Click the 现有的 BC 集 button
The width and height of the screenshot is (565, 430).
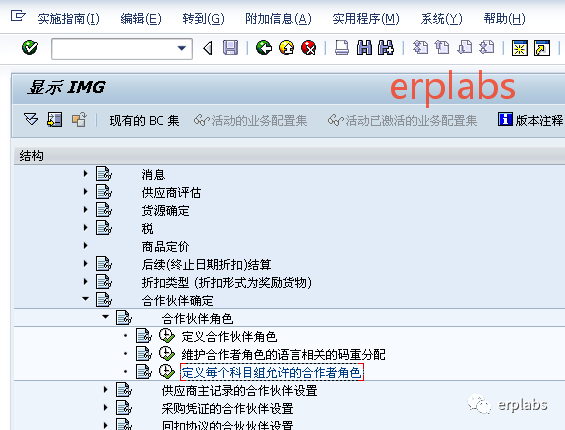pos(144,120)
